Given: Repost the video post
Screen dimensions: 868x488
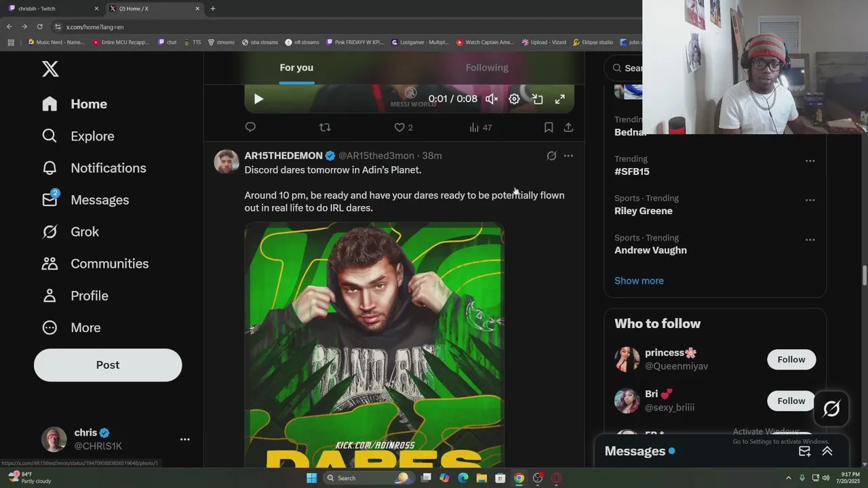Looking at the screenshot, I should tap(325, 127).
